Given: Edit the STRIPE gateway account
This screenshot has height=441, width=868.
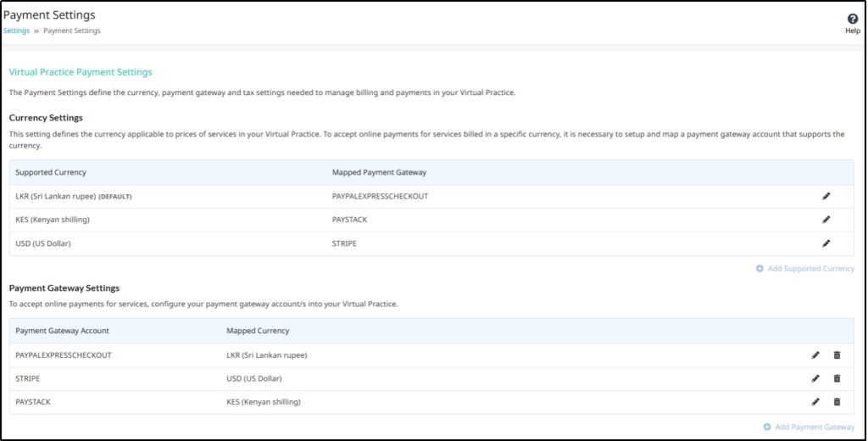Looking at the screenshot, I should [815, 378].
